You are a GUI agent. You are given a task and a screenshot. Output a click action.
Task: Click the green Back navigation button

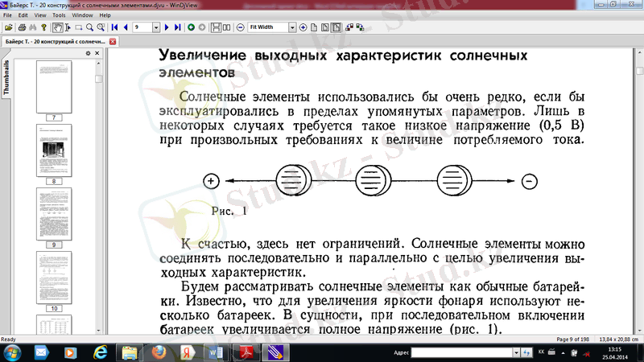(x=192, y=27)
